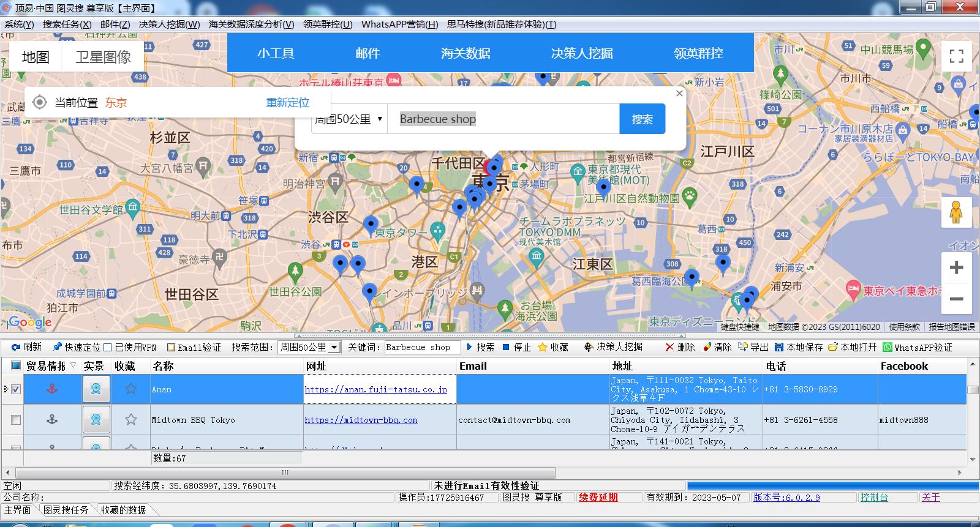Click the 关于 about link

coord(930,497)
